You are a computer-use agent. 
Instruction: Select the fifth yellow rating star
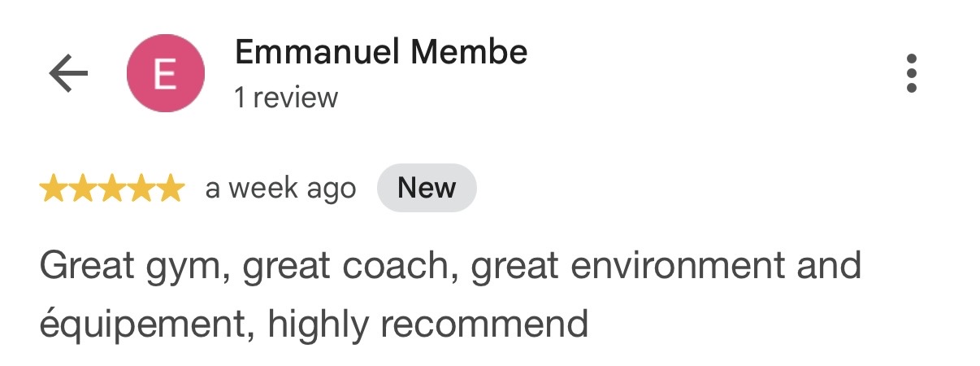click(x=170, y=189)
